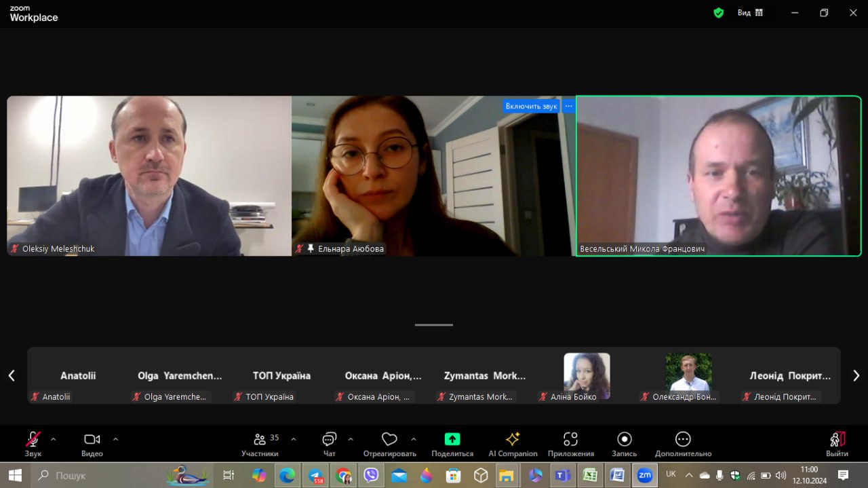Click the Включить звук button on Ельнара's video
Viewport: 868px width, 488px height.
pos(531,106)
